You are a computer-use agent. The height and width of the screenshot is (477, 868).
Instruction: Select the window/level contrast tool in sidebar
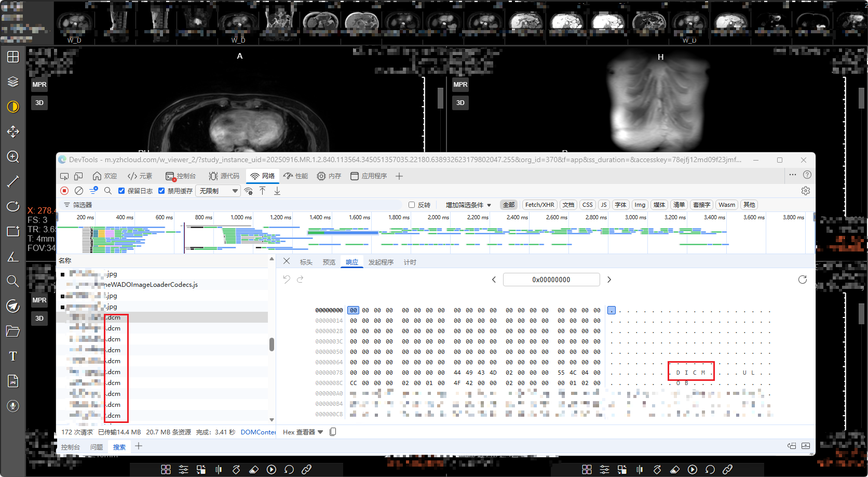coord(13,107)
